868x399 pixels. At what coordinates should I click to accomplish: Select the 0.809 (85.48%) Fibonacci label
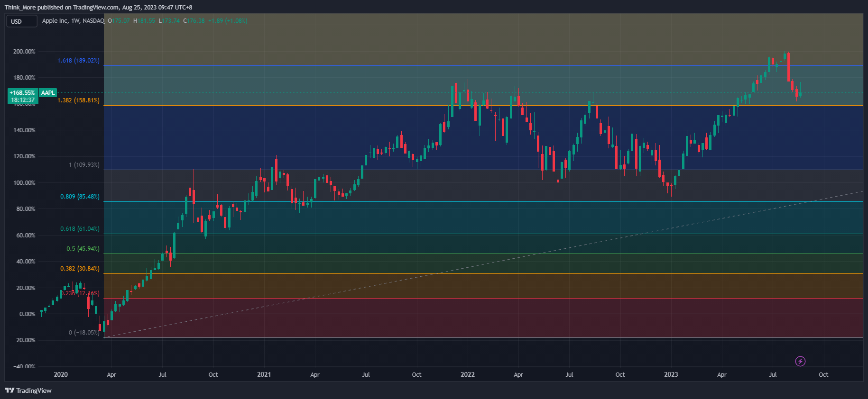click(x=80, y=197)
